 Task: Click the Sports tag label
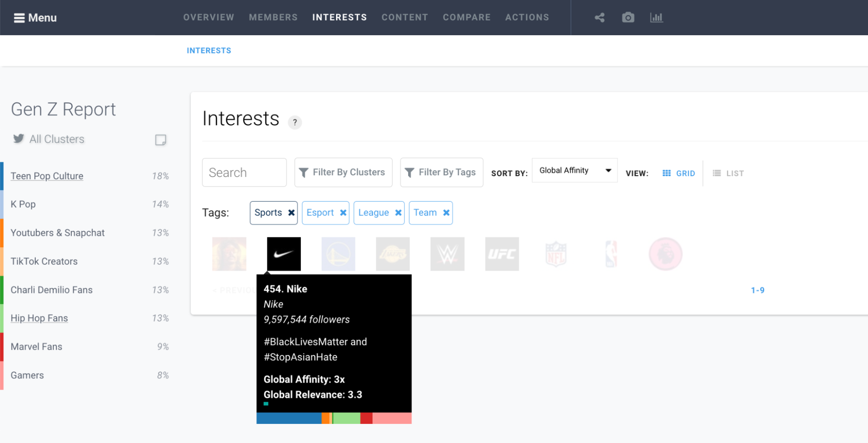tap(268, 213)
